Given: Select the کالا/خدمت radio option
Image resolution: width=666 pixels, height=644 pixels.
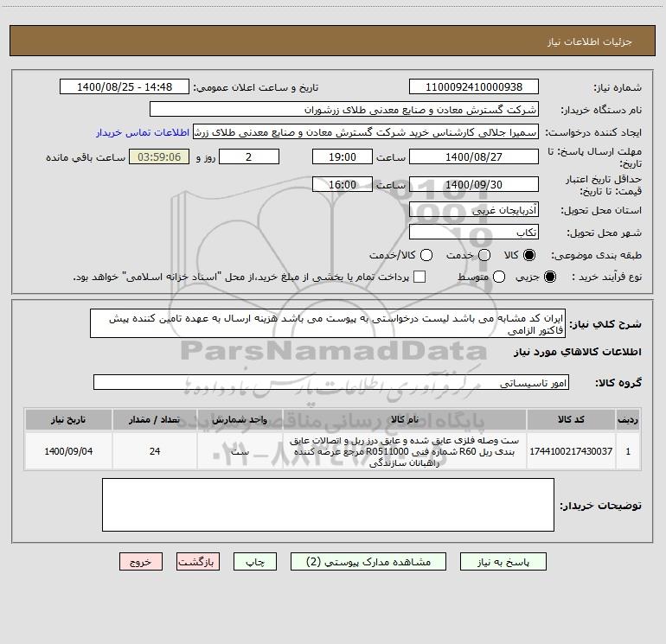Looking at the screenshot, I should point(426,255).
